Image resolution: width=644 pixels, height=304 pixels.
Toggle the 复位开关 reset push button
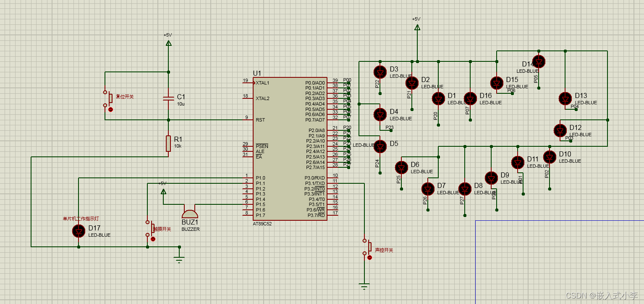click(x=110, y=109)
